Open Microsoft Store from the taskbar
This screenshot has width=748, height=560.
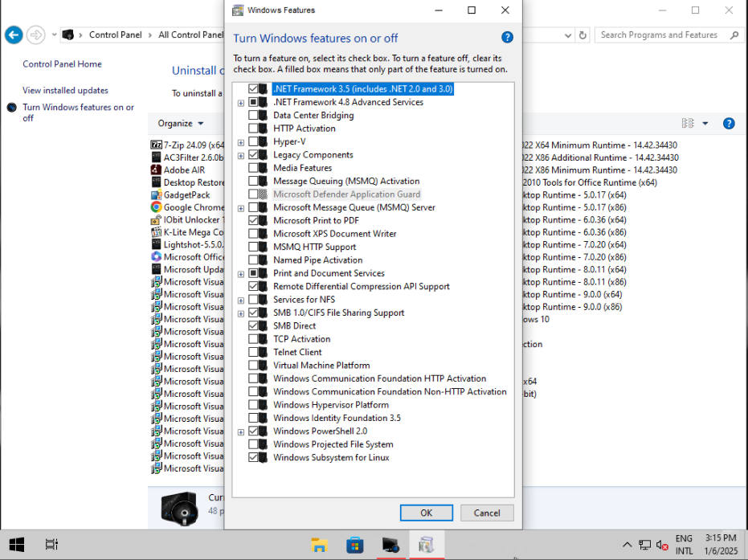point(355,544)
